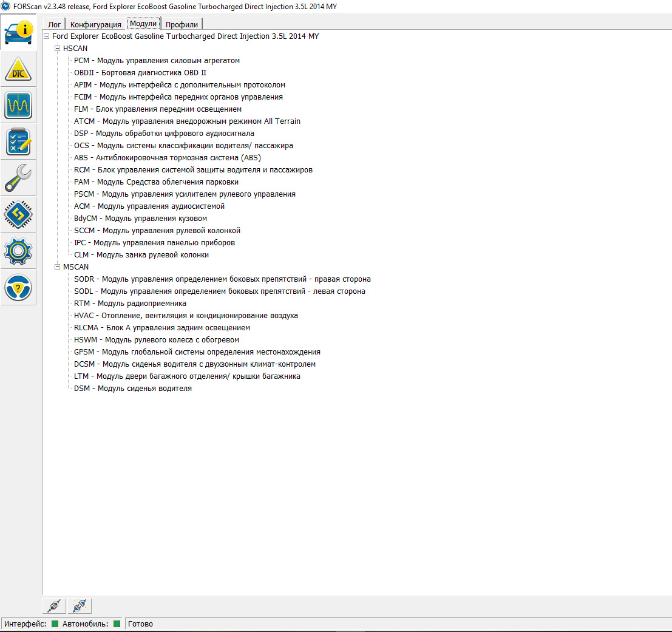Select the RTM radio receiver module row
Viewport: 672px width, 632px height.
(131, 304)
